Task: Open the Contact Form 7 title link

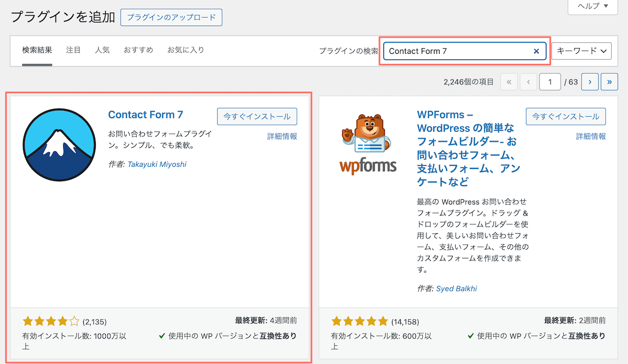Action: click(x=145, y=115)
